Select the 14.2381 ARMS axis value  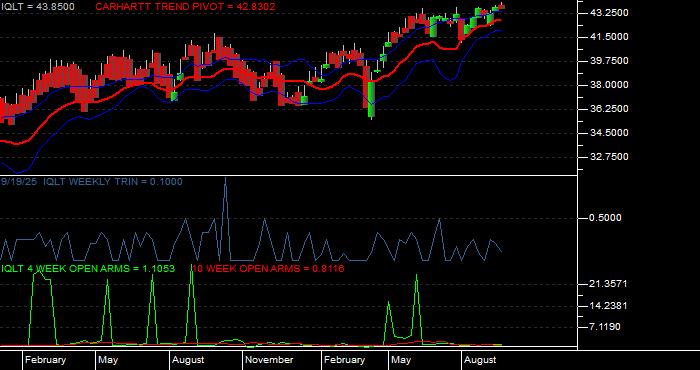coord(609,306)
